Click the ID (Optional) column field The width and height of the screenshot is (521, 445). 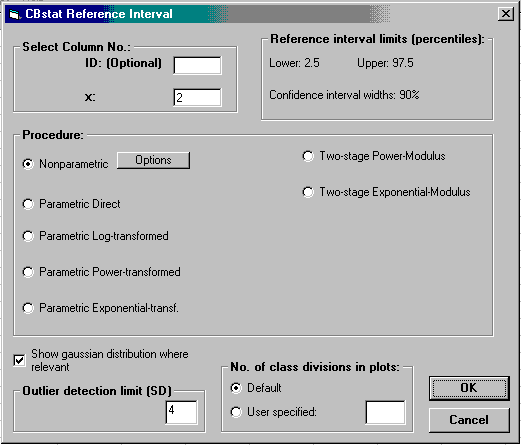(197, 65)
